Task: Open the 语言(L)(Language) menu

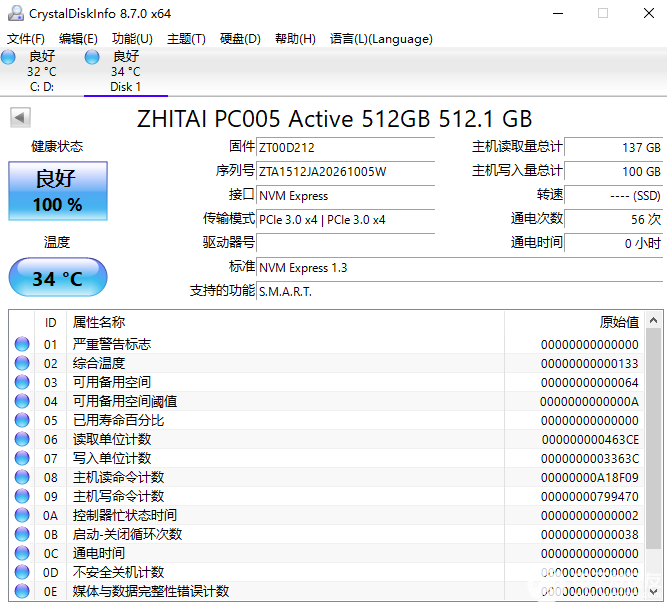Action: pos(381,39)
